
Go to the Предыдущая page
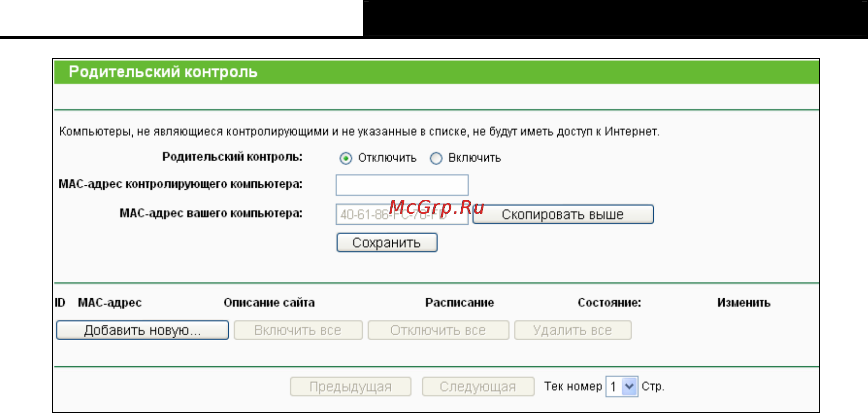point(351,386)
